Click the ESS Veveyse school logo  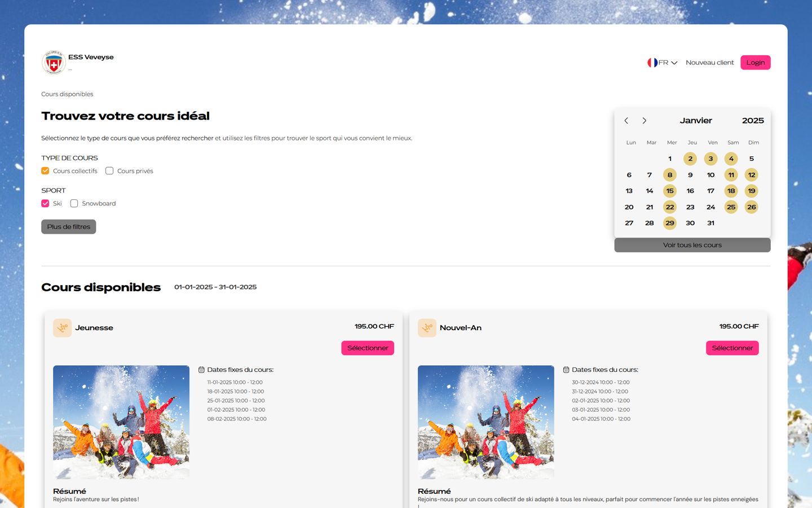coord(54,63)
